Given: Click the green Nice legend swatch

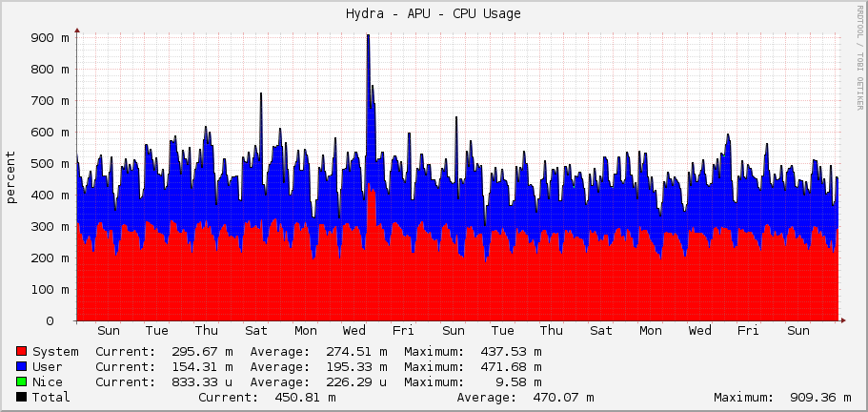Looking at the screenshot, I should [22, 382].
